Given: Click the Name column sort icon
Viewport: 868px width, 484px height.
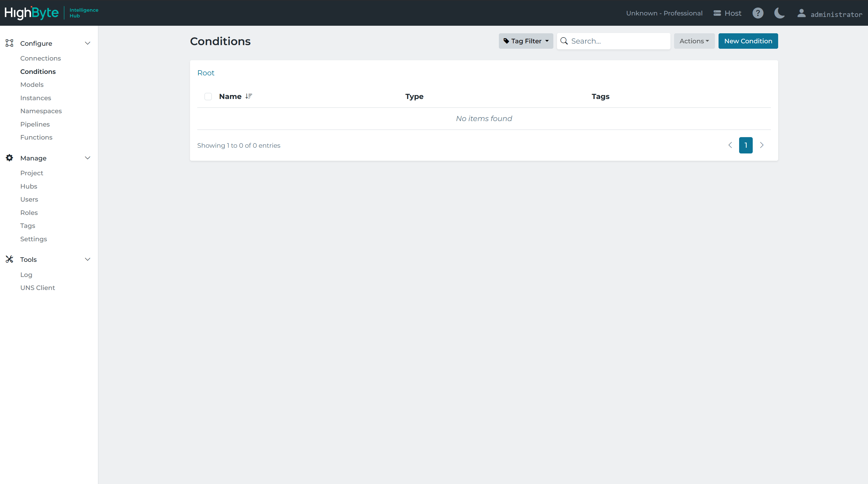Looking at the screenshot, I should (x=249, y=96).
